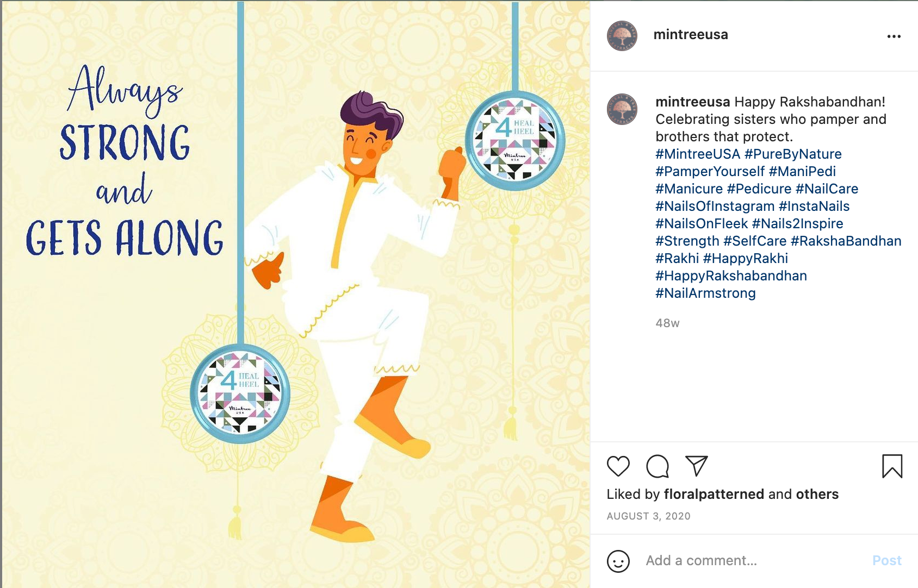Save the post with the bookmark icon

click(892, 466)
